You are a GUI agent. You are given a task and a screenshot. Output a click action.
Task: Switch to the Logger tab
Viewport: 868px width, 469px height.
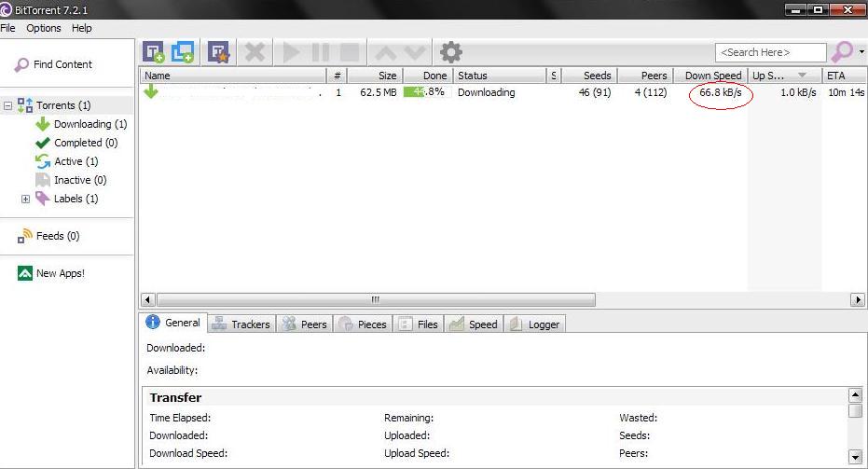pos(535,324)
